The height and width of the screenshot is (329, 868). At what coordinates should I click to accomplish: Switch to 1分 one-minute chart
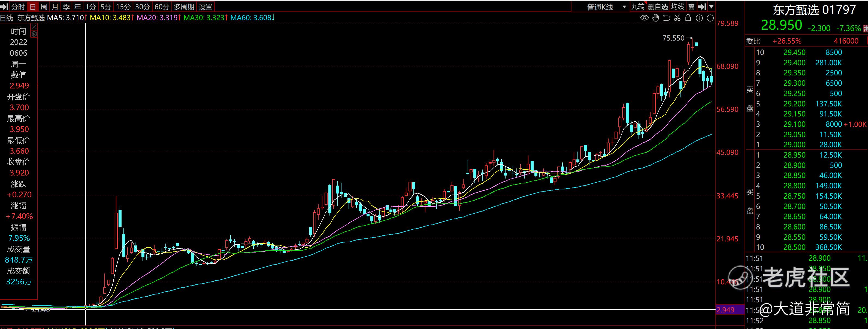tap(91, 7)
